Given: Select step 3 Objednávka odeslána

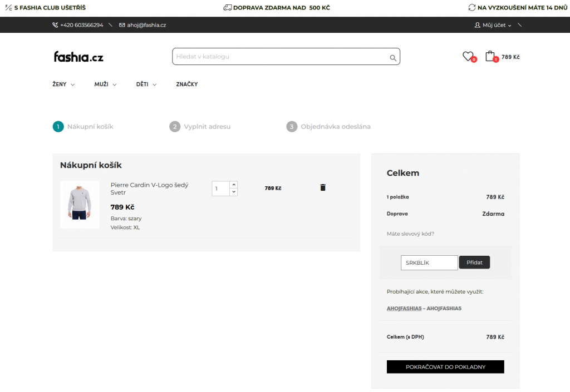Looking at the screenshot, I should coord(328,127).
